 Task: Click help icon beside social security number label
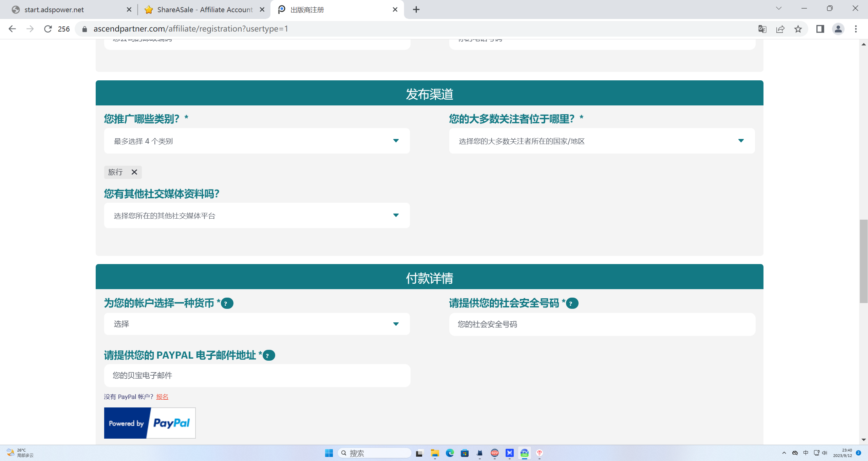(572, 303)
